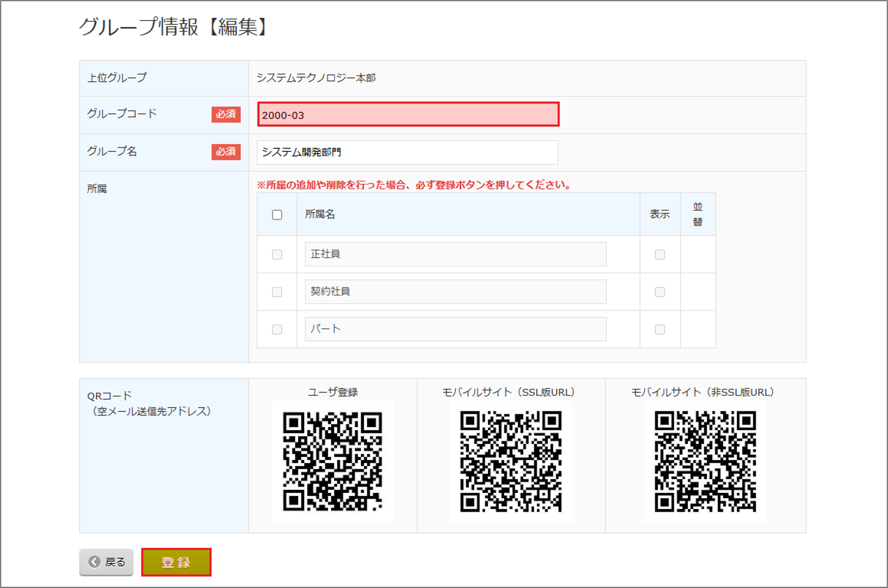
Task: Toggle the select-all checkbox beside 所属名 header
Action: coord(277,215)
